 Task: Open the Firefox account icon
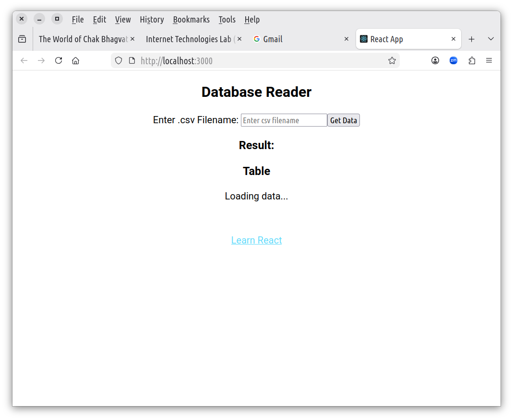click(x=435, y=60)
